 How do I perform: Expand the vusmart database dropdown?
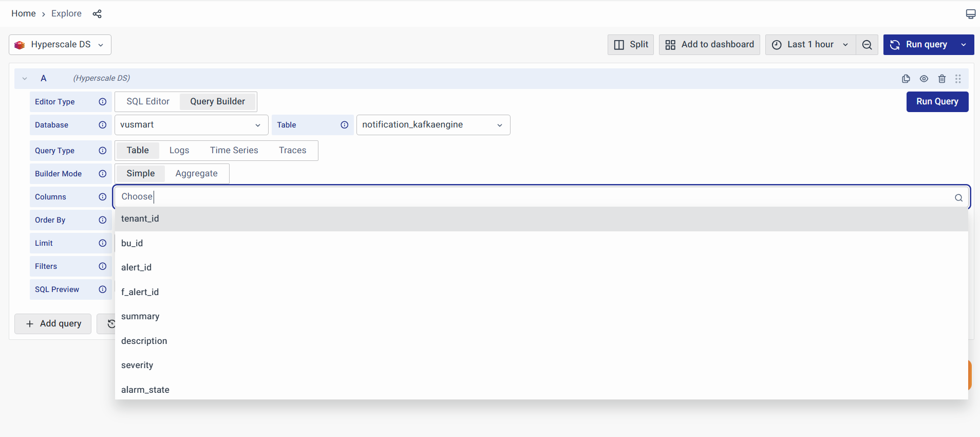pyautogui.click(x=191, y=125)
